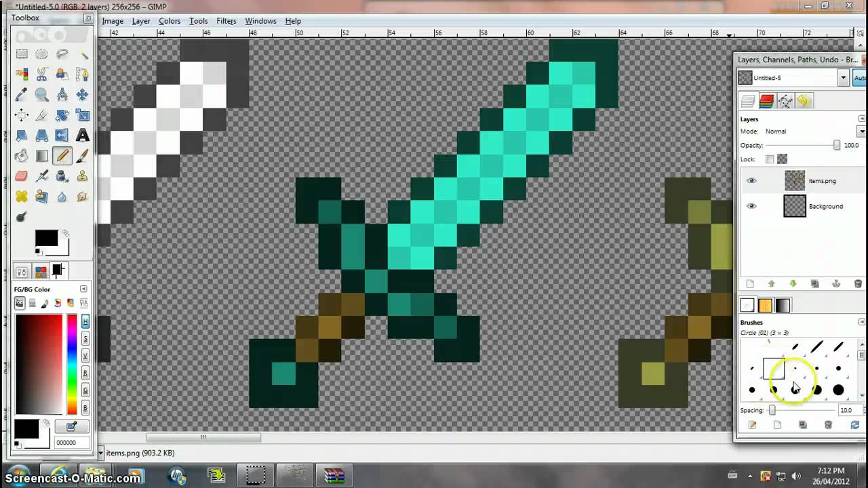Select the Rectangle Select tool

tap(22, 54)
